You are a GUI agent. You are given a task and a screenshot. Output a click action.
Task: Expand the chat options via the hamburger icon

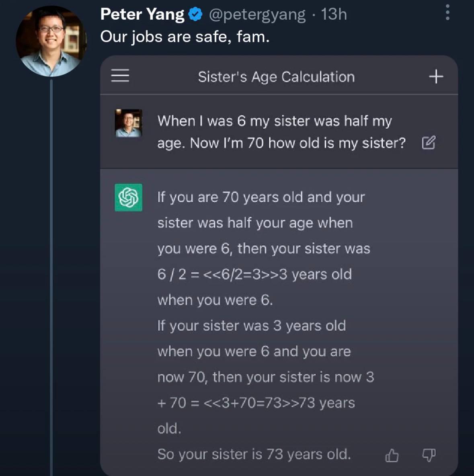click(119, 76)
